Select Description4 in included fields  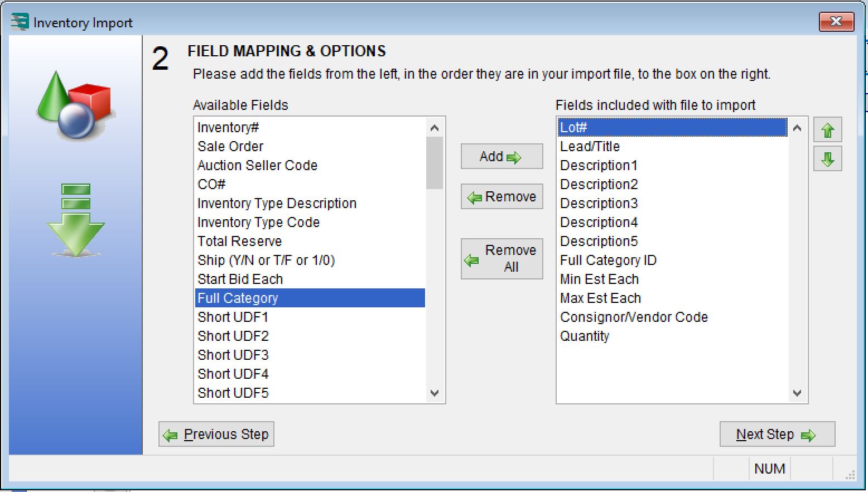[673, 223]
